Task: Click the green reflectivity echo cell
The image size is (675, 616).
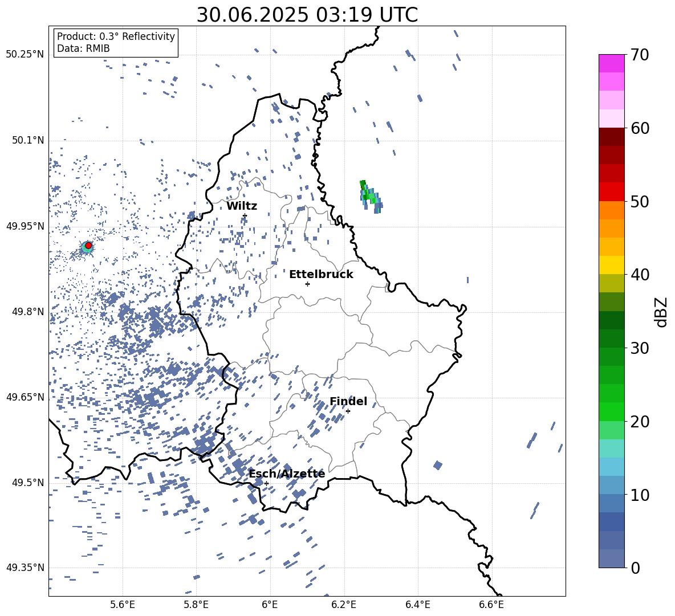Action: tap(371, 197)
